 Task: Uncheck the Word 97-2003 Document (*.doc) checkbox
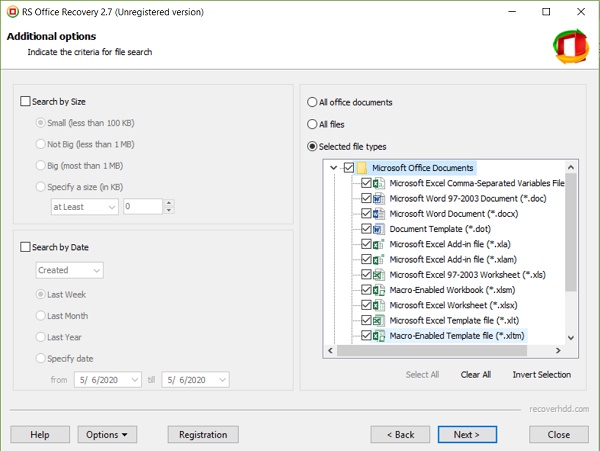366,198
